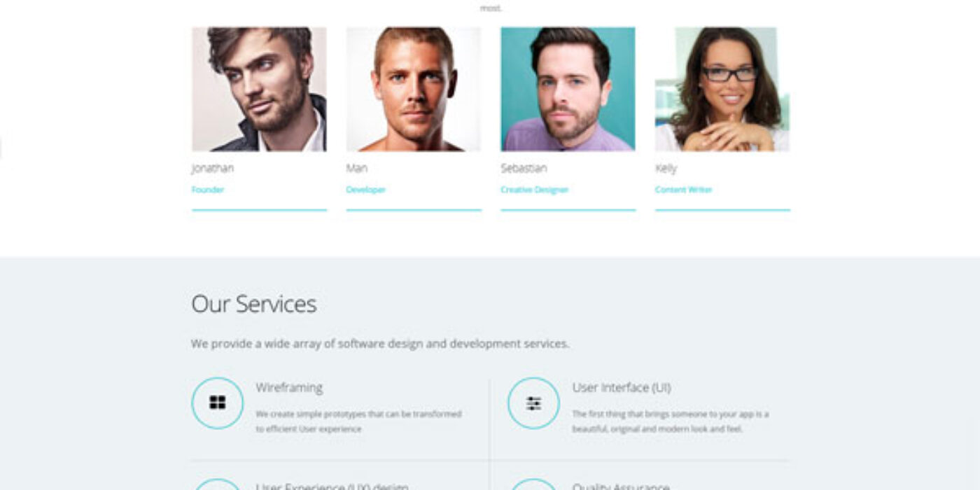Click the Quality Assurance circle icon
Image resolution: width=980 pixels, height=490 pixels.
point(533,484)
